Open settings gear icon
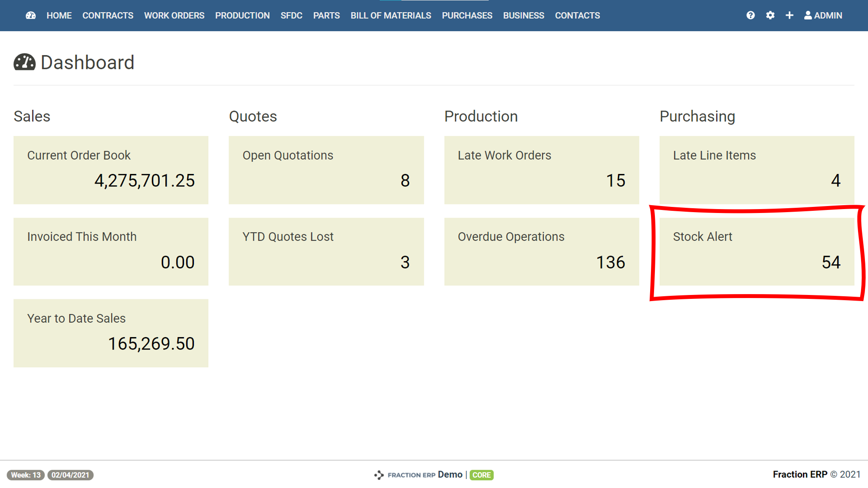868x488 pixels. (770, 16)
